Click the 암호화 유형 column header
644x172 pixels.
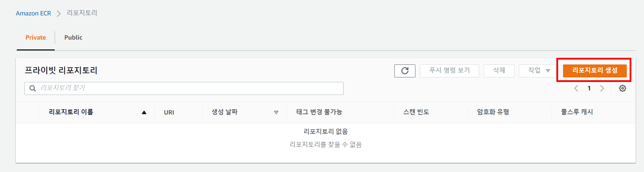tap(493, 112)
